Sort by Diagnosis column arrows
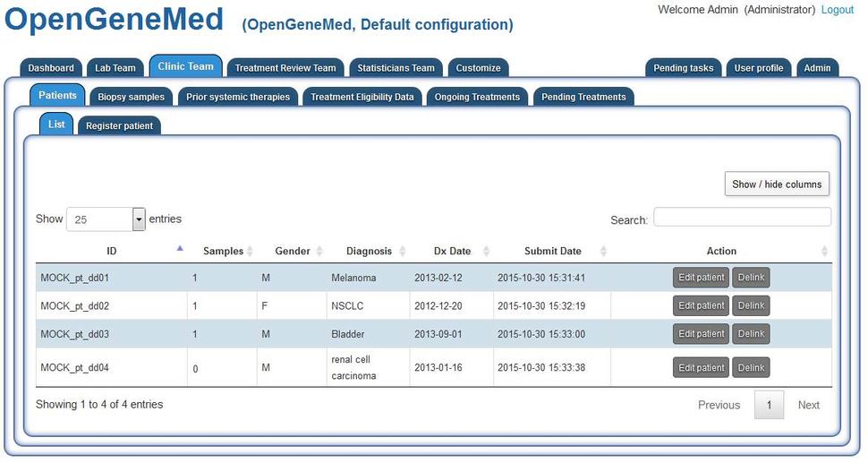The height and width of the screenshot is (463, 868). [x=403, y=252]
